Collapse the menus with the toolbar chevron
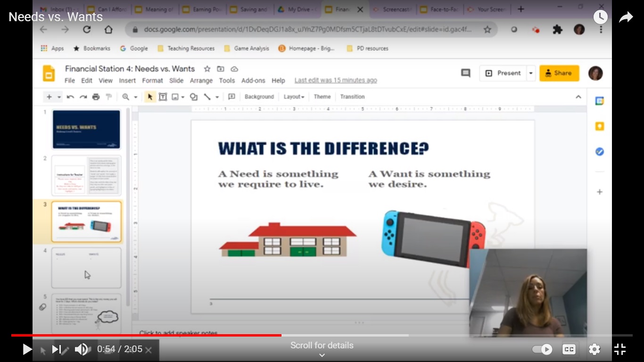644x362 pixels. click(578, 97)
